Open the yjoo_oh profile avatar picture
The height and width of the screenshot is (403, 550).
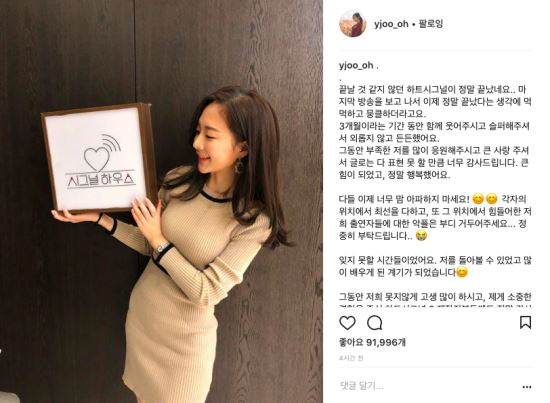pyautogui.click(x=353, y=24)
